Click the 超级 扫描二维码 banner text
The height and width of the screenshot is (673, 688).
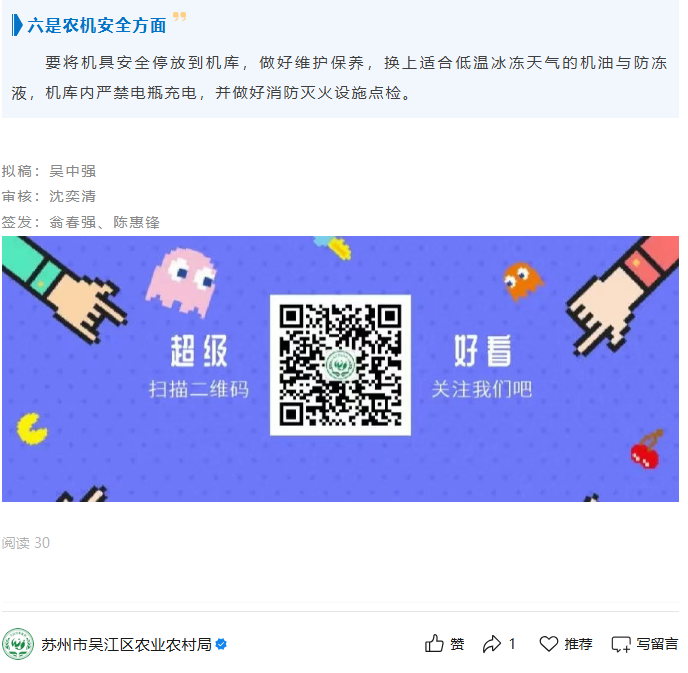point(199,367)
